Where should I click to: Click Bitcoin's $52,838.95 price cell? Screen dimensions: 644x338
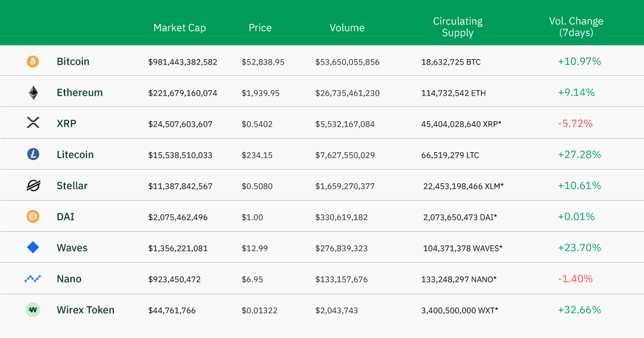tap(263, 62)
